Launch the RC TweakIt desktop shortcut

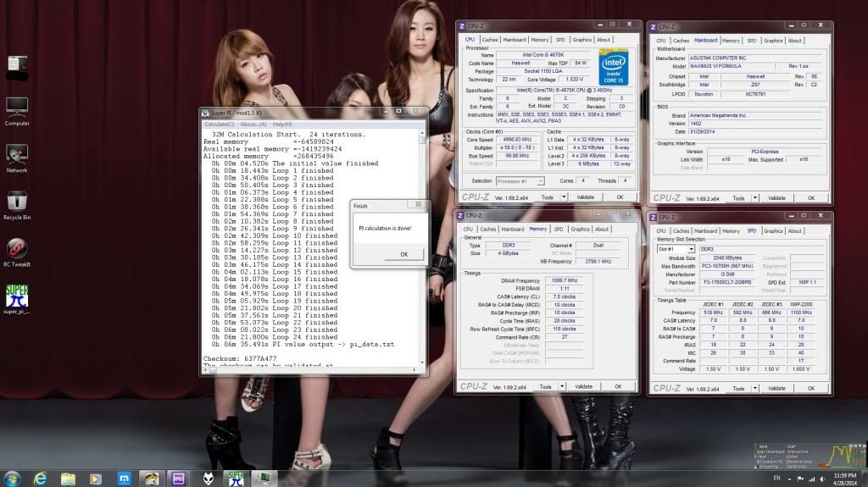(x=17, y=252)
